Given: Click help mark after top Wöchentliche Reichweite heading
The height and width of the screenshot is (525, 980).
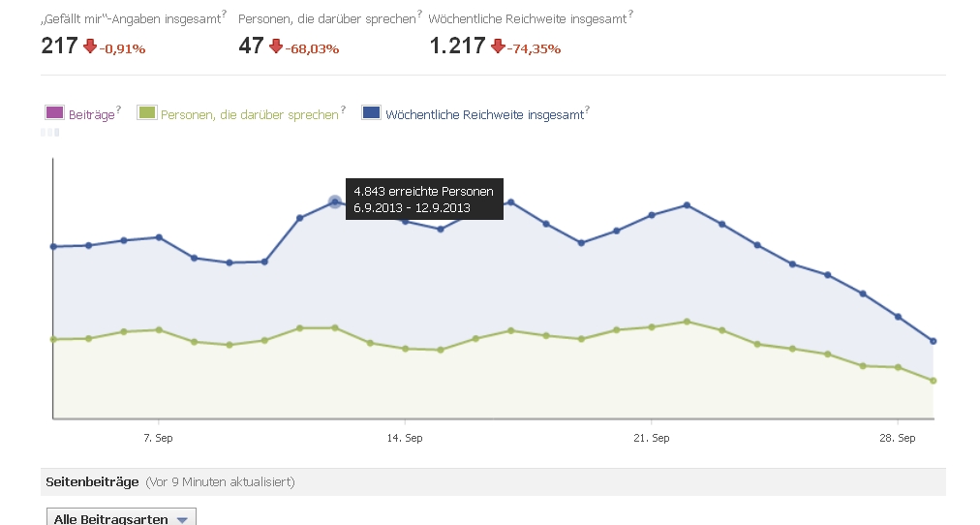Looking at the screenshot, I should click(630, 15).
